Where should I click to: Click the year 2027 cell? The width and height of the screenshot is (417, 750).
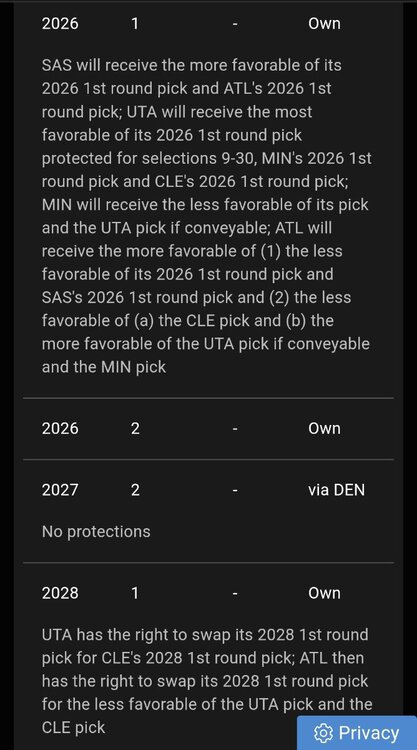pos(60,490)
